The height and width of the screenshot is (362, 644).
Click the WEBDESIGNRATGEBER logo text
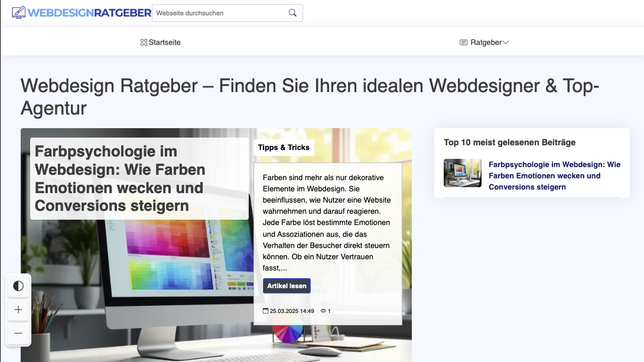pyautogui.click(x=89, y=12)
